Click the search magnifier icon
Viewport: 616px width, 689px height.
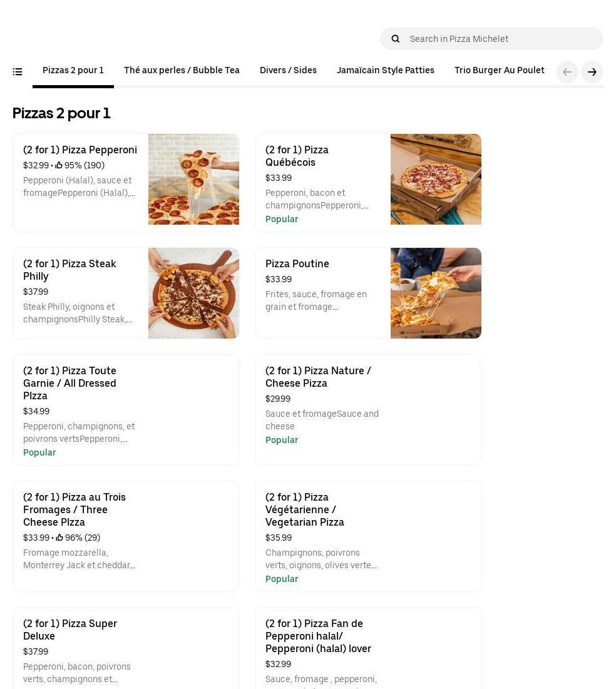[x=396, y=39]
